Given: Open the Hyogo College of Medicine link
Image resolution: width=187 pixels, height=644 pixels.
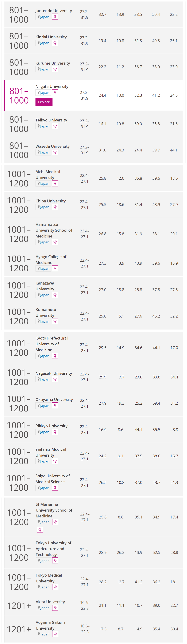Looking at the screenshot, I should click(51, 260).
